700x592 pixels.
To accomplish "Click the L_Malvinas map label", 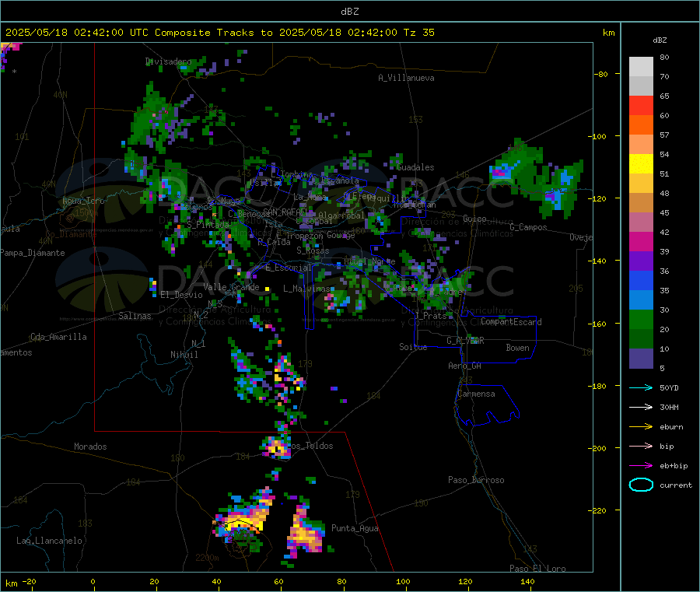I will [x=306, y=289].
